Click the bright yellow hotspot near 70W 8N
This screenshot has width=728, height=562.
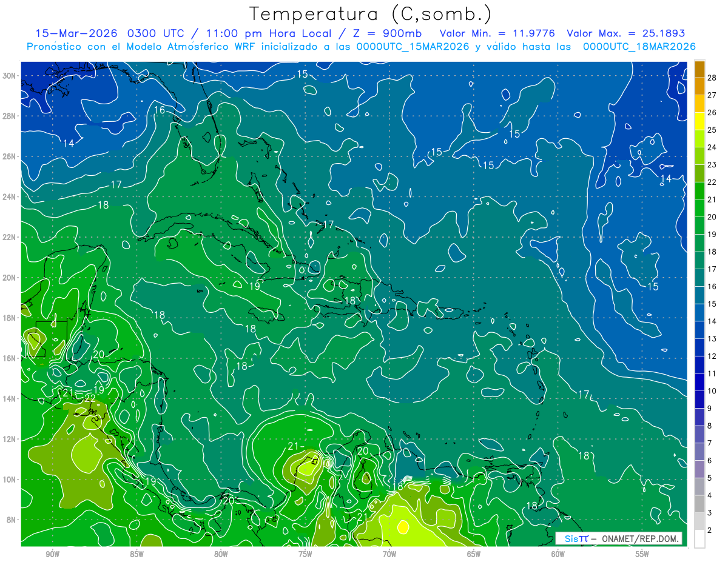tap(402, 527)
